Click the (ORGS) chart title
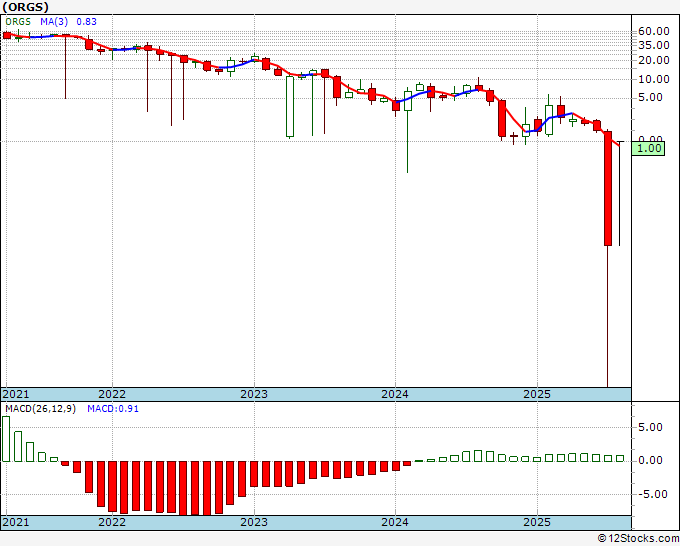Viewport: 680px width, 546px height. 26,7
